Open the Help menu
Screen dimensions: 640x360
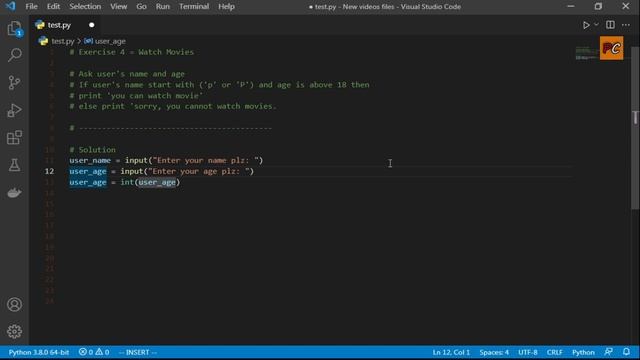pos(226,7)
